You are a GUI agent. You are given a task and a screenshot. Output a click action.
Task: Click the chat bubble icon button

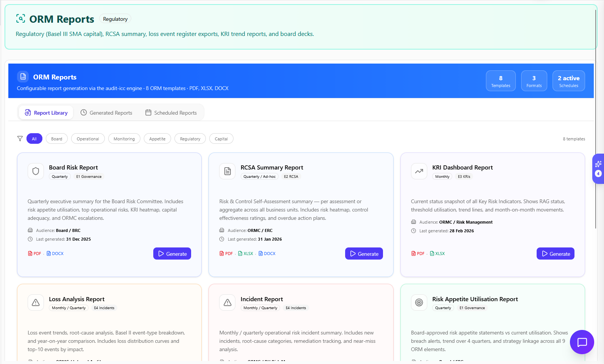pos(582,342)
